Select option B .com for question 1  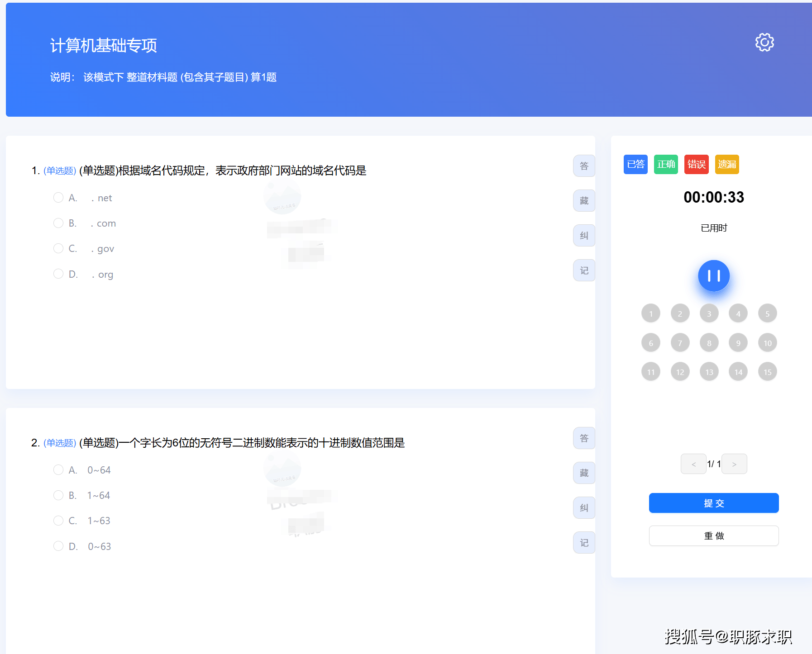click(58, 223)
